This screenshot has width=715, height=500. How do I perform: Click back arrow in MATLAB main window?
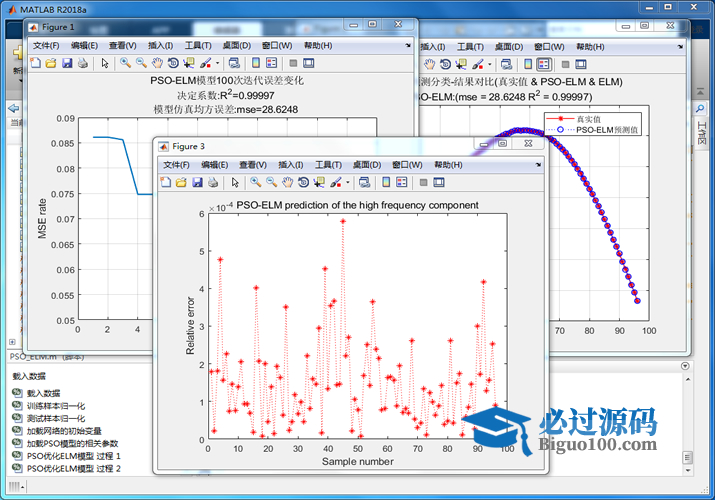14,108
